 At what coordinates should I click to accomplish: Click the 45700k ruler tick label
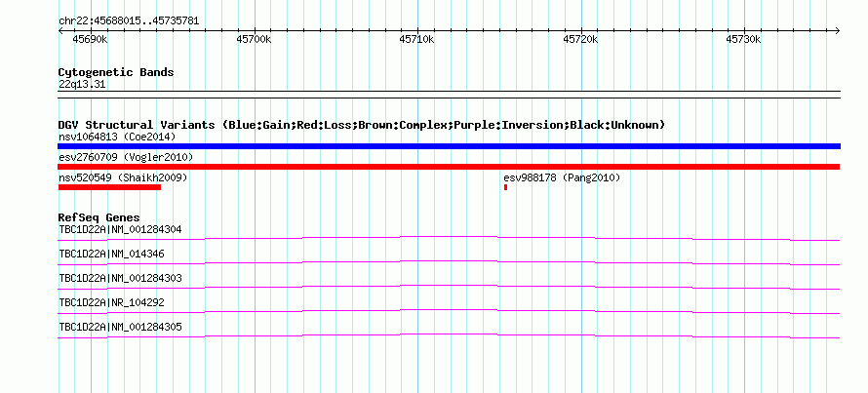[254, 40]
